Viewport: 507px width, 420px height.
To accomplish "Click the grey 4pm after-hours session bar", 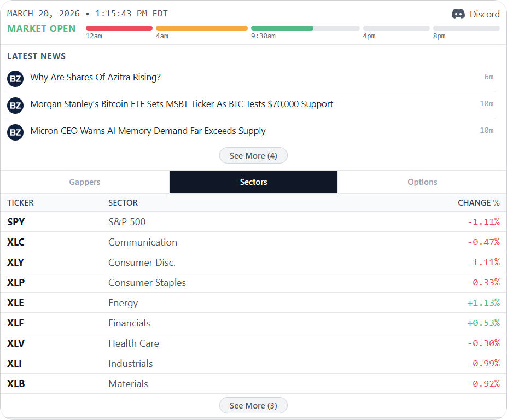I will (x=397, y=28).
